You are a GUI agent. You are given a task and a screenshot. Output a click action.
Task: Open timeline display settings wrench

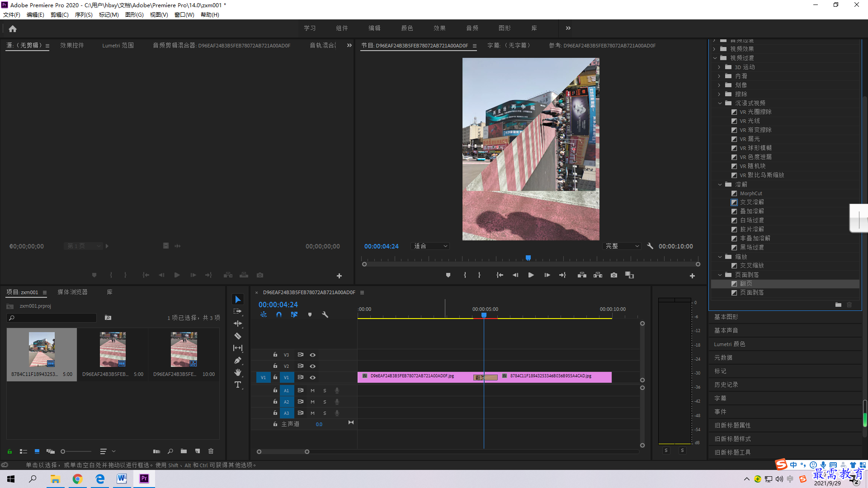[325, 314]
